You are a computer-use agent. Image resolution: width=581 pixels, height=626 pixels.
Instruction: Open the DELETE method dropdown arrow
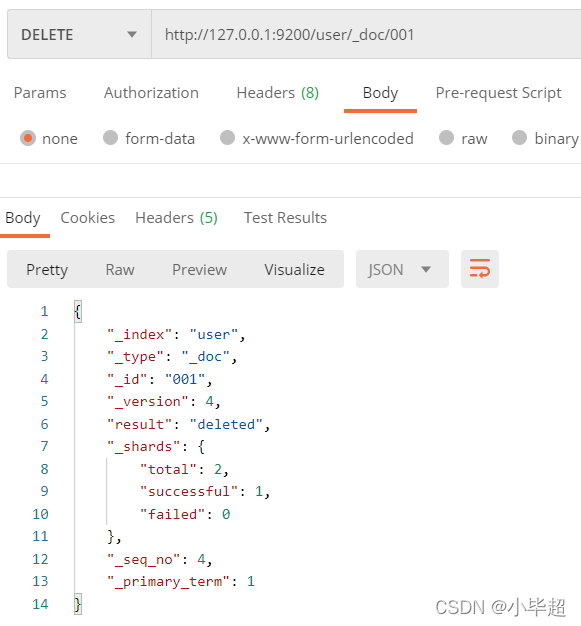coord(132,34)
